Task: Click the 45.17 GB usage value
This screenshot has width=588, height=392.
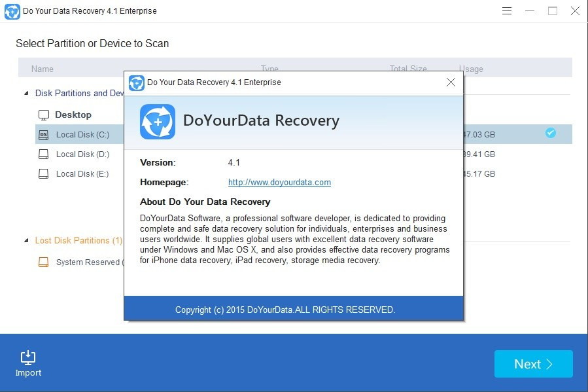Action: click(479, 174)
